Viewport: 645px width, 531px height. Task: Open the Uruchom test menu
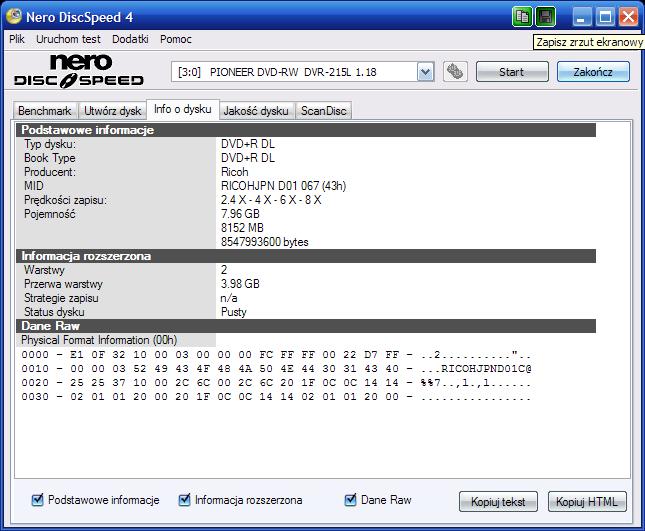[68, 39]
